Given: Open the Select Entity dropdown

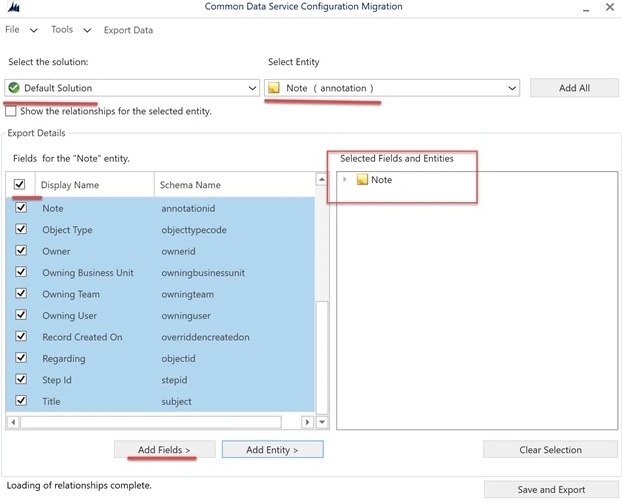Looking at the screenshot, I should (392, 88).
